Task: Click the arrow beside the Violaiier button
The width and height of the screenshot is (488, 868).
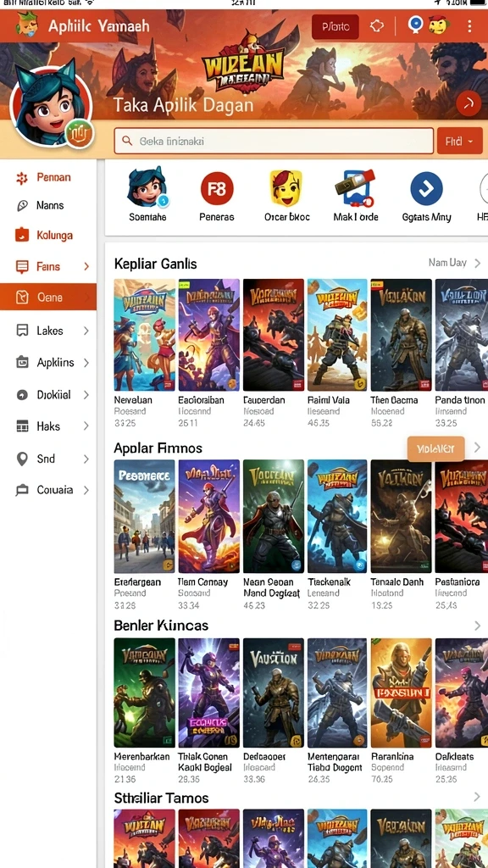Action: [x=477, y=448]
